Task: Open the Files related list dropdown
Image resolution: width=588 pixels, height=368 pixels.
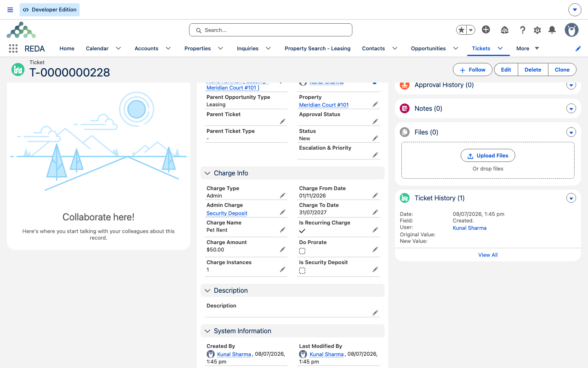Action: (x=571, y=132)
